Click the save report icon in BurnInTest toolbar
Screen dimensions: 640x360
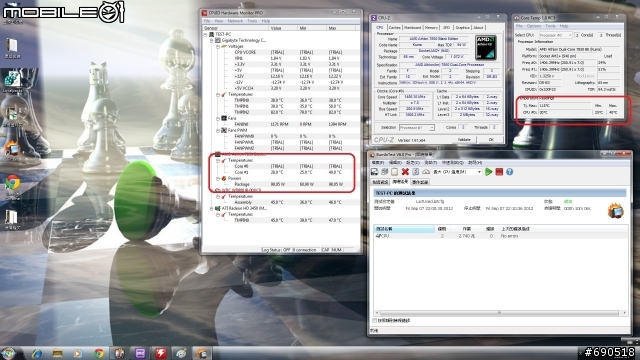374,172
